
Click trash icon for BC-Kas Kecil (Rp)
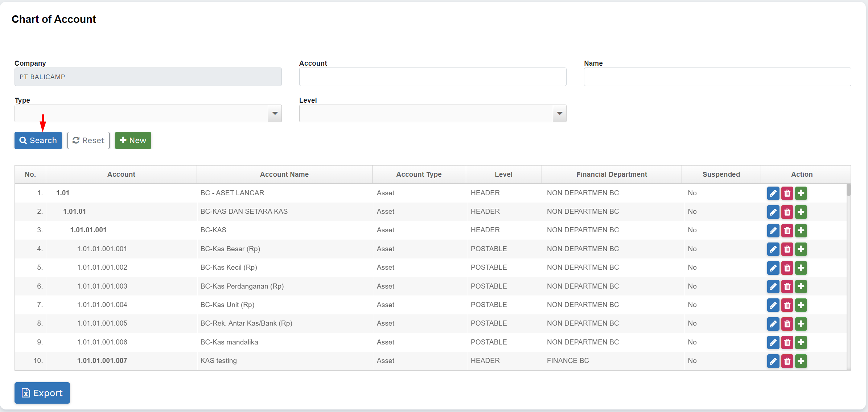click(x=787, y=268)
